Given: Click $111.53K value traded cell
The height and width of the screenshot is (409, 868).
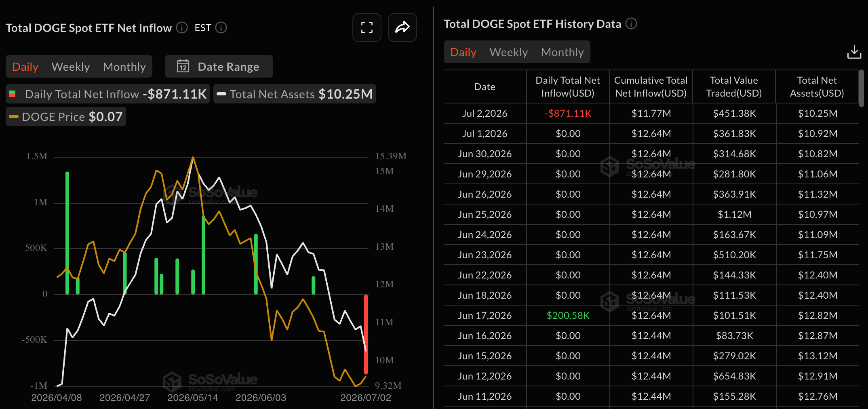Looking at the screenshot, I should (734, 295).
